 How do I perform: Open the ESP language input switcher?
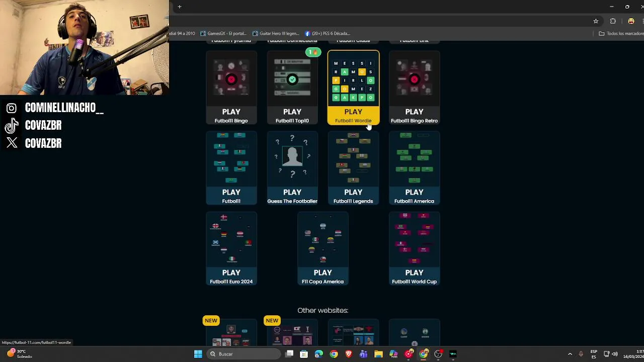594,354
